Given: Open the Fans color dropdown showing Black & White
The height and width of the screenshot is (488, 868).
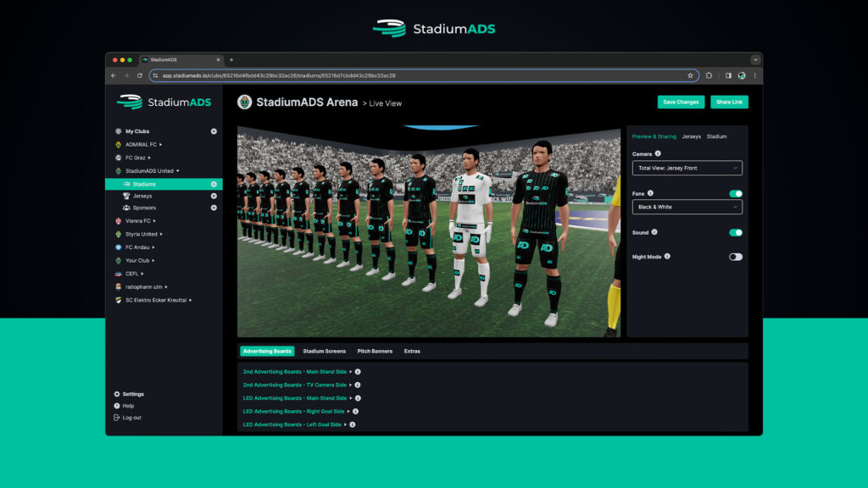Looking at the screenshot, I should tap(687, 207).
